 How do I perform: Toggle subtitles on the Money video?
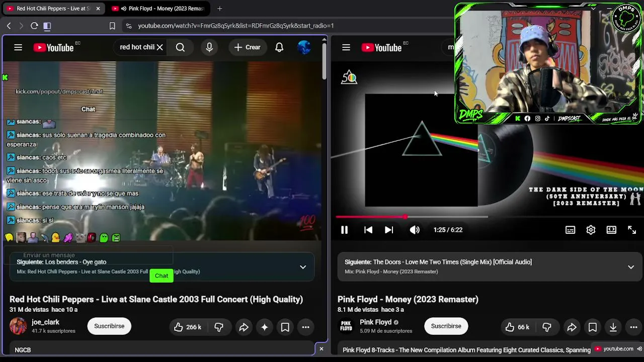[x=570, y=230]
